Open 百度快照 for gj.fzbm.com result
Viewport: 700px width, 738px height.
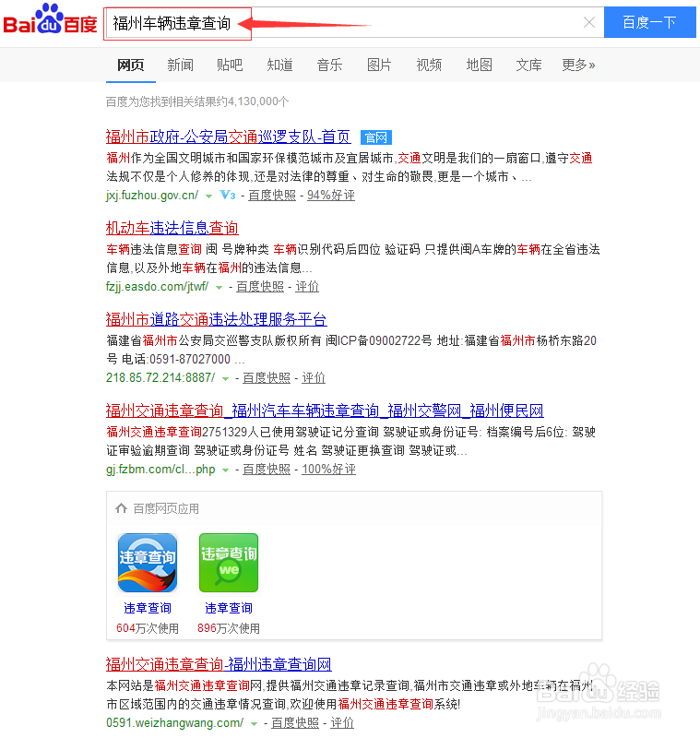[x=267, y=470]
